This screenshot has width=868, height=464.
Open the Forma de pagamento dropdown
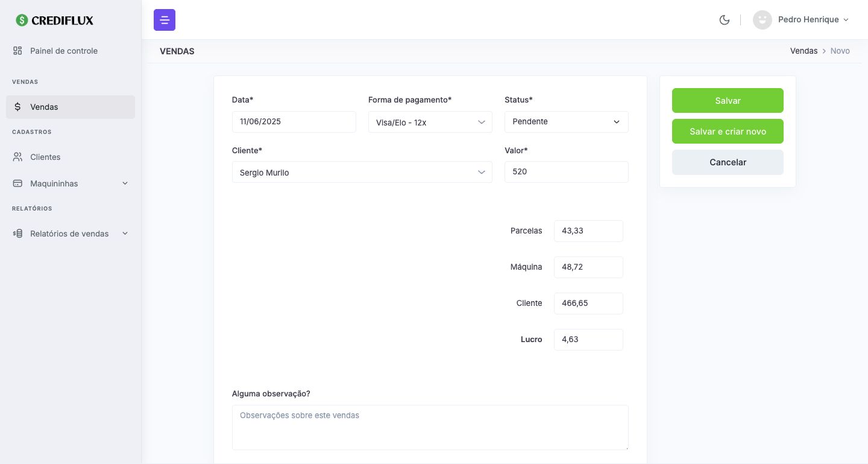click(x=430, y=122)
